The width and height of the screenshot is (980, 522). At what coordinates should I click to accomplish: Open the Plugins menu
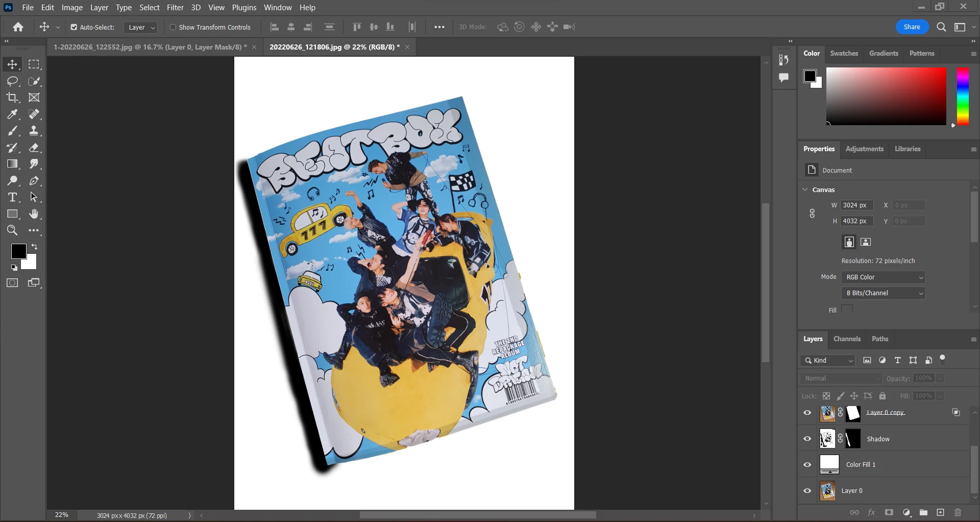point(244,8)
